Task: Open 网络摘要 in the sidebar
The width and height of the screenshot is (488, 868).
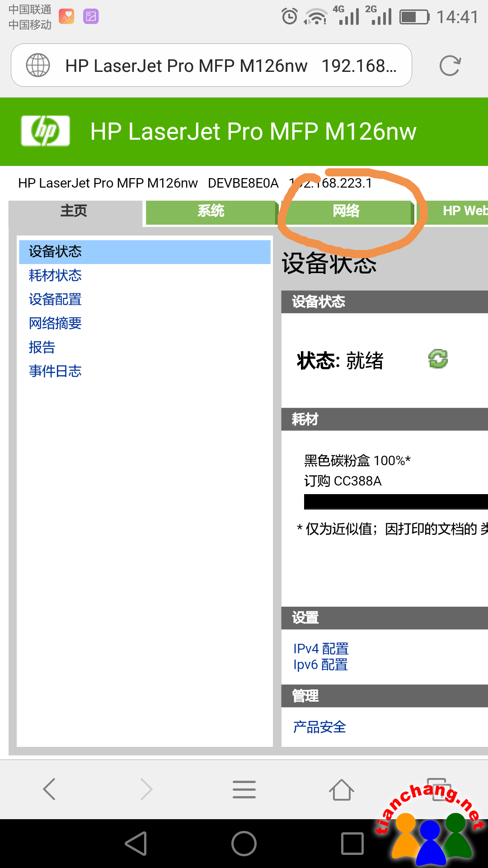Action: click(55, 323)
